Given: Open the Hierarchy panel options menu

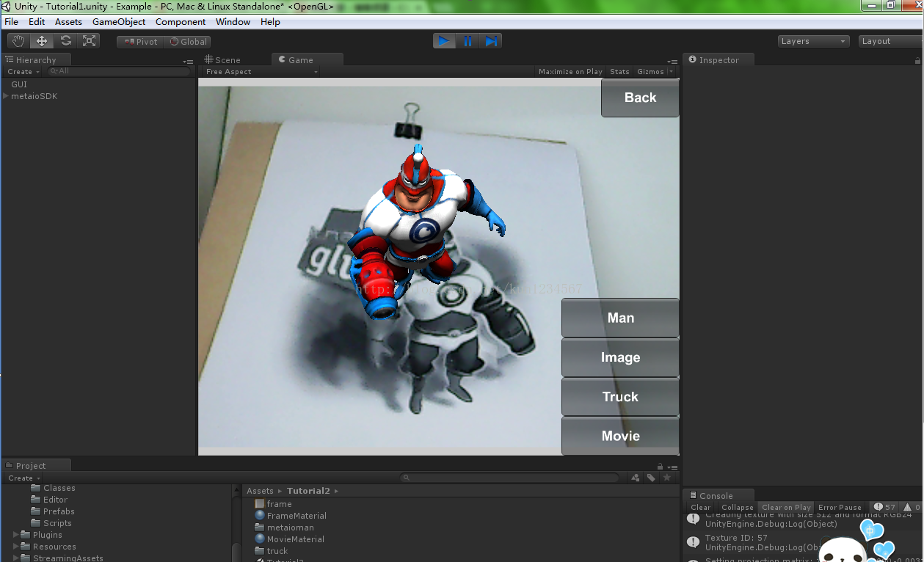Looking at the screenshot, I should (x=189, y=62).
